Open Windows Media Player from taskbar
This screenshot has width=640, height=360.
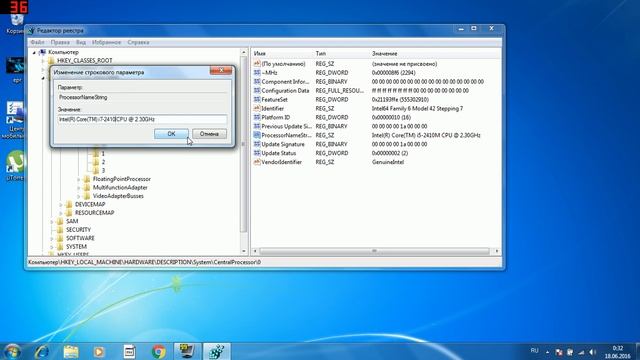point(99,351)
